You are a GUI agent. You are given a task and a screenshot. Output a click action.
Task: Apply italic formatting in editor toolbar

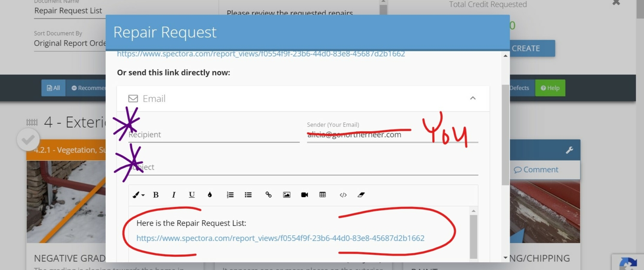pyautogui.click(x=174, y=195)
